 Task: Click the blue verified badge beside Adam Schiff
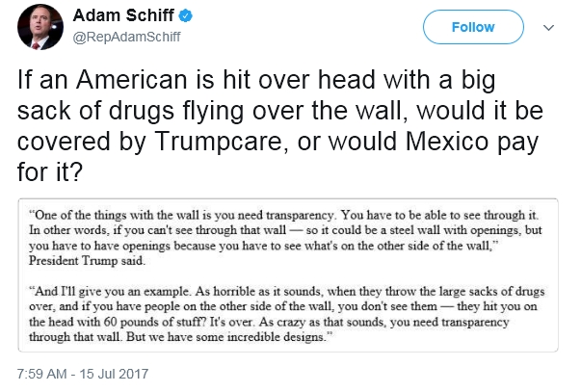point(186,16)
